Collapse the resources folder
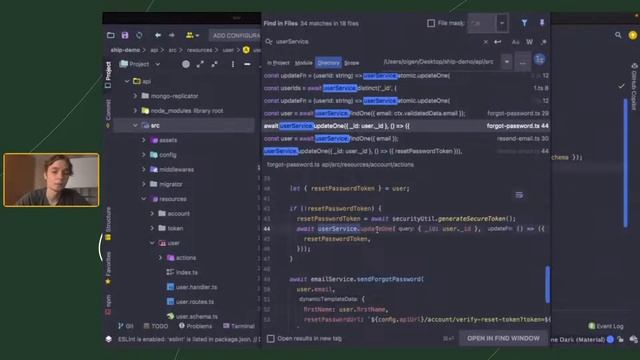This screenshot has height=360, width=640. pyautogui.click(x=143, y=199)
